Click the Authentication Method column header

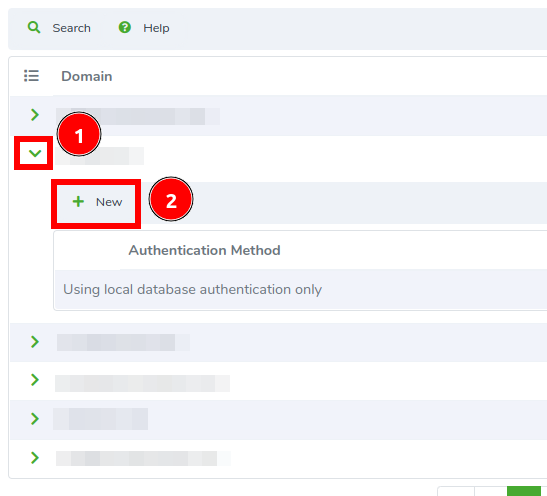(204, 250)
